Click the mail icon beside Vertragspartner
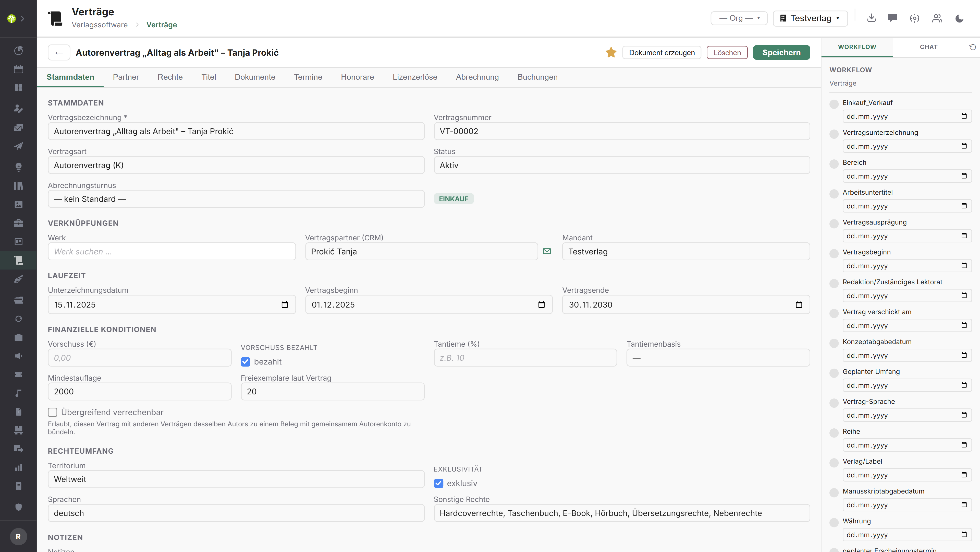 [x=547, y=251]
